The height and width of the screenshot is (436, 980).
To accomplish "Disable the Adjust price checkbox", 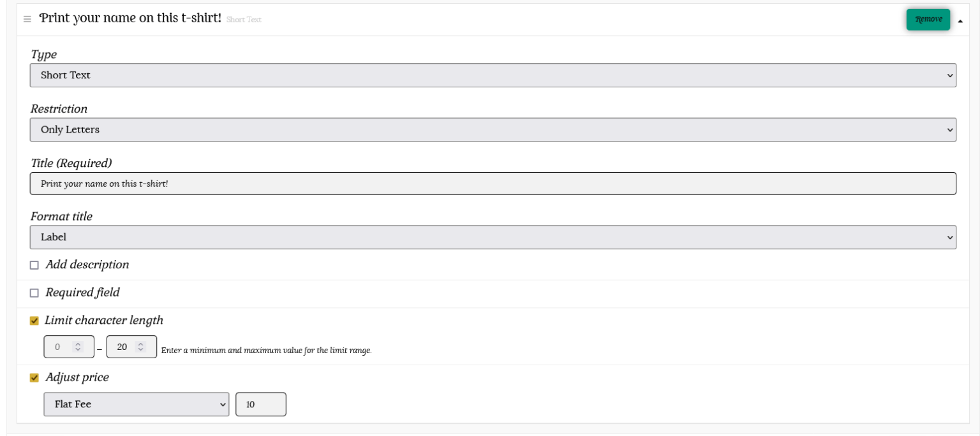I will (34, 378).
